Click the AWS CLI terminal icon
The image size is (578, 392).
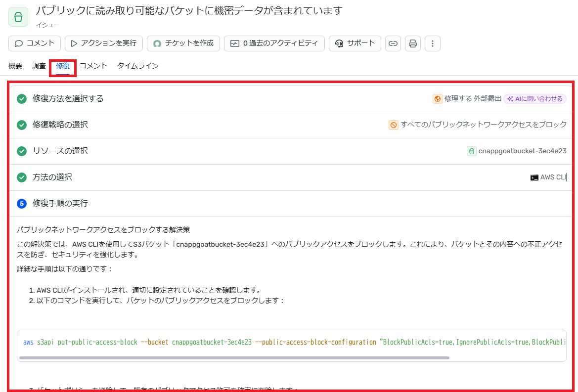(534, 177)
